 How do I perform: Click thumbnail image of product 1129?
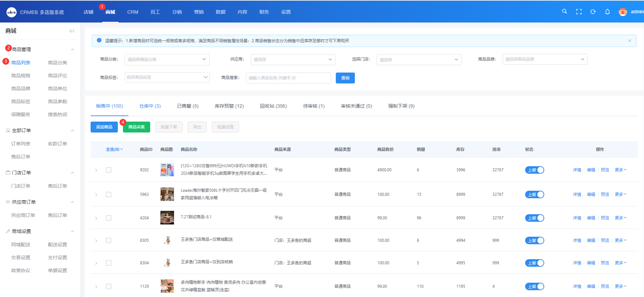[x=167, y=286]
